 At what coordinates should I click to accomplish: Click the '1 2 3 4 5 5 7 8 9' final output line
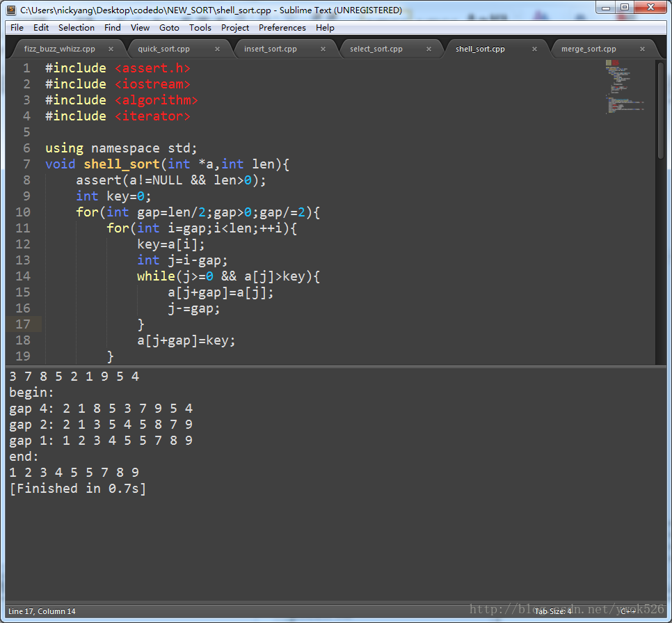pos(74,473)
